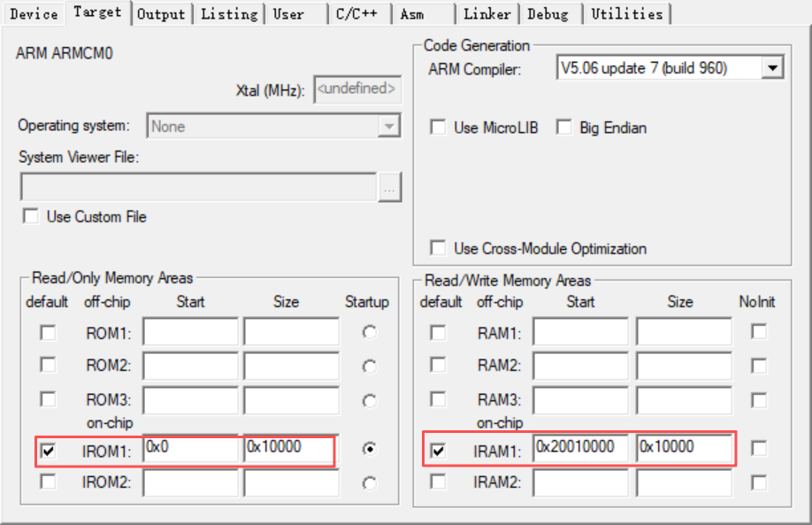Click the IROM2 Start field
The height and width of the screenshot is (525, 812).
coord(190,483)
